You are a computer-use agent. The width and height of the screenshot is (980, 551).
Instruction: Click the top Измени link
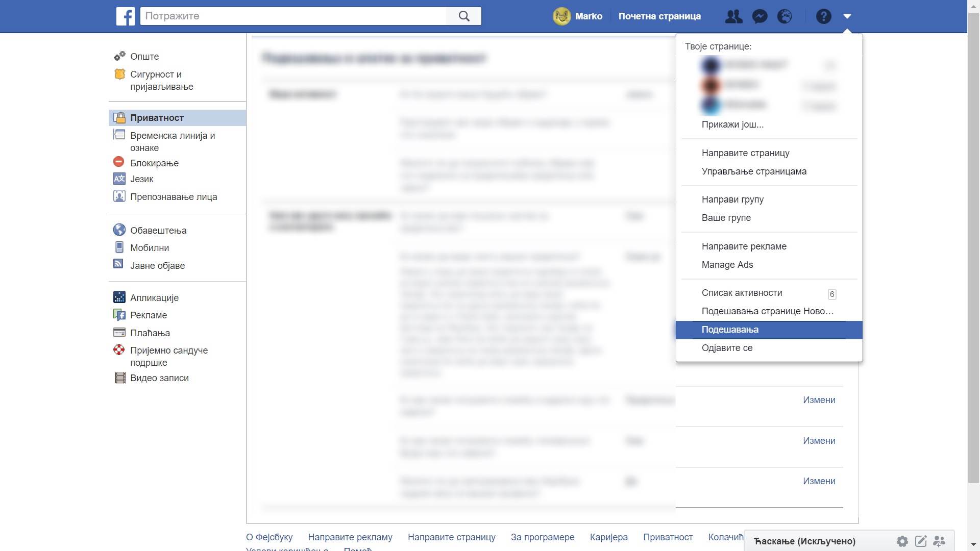tap(819, 400)
